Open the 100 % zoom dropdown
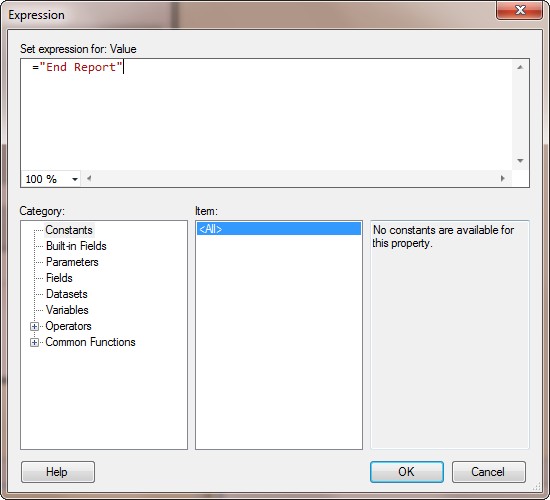 (x=75, y=179)
